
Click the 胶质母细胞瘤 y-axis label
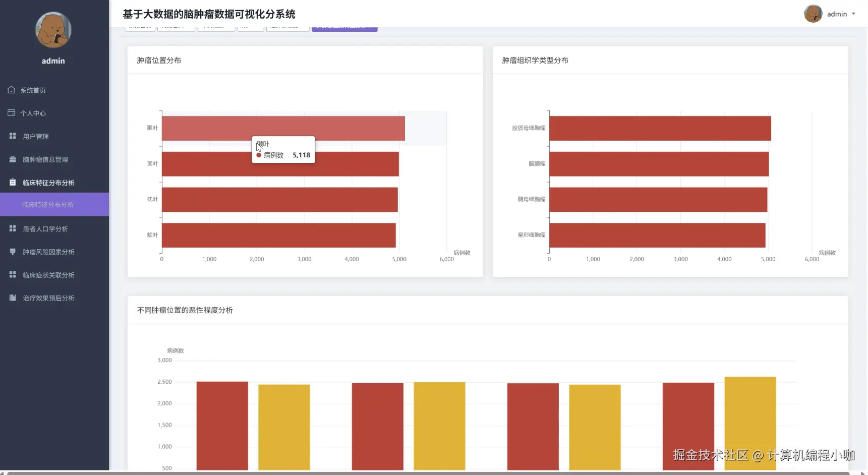tap(529, 128)
